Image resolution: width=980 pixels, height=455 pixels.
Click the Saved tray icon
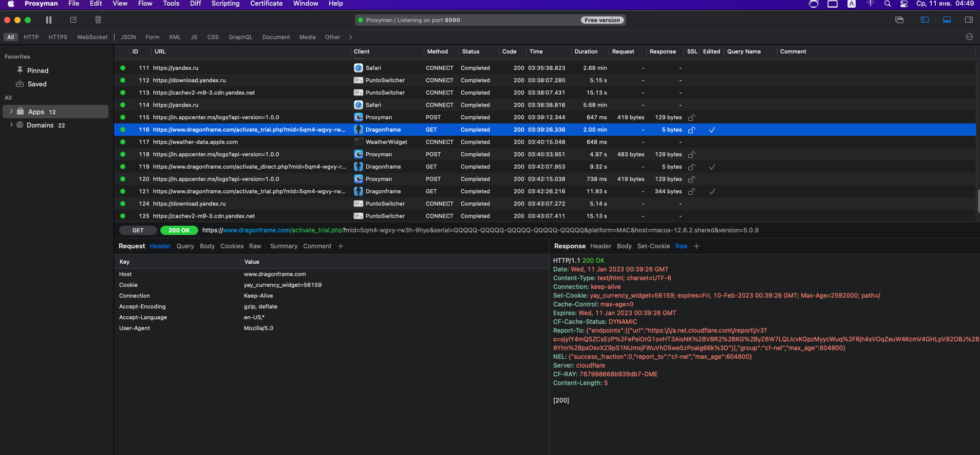20,84
